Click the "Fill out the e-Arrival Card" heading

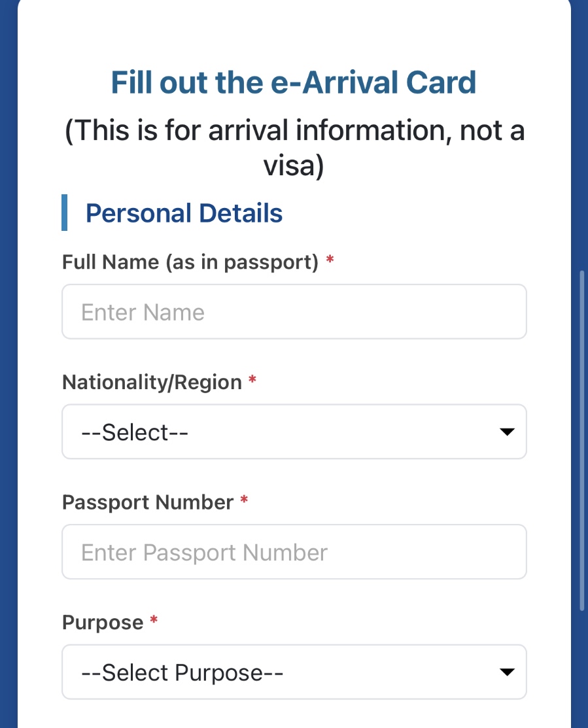[294, 82]
